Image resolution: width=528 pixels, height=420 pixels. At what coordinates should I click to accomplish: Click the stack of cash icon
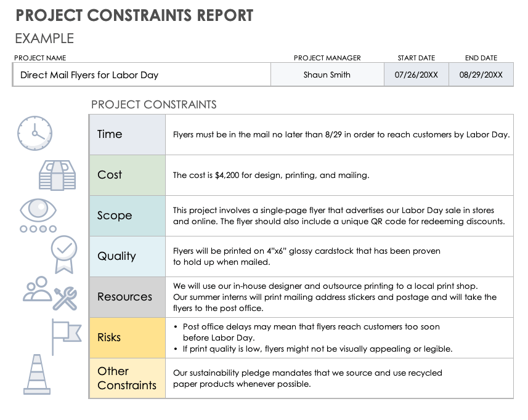click(x=57, y=175)
